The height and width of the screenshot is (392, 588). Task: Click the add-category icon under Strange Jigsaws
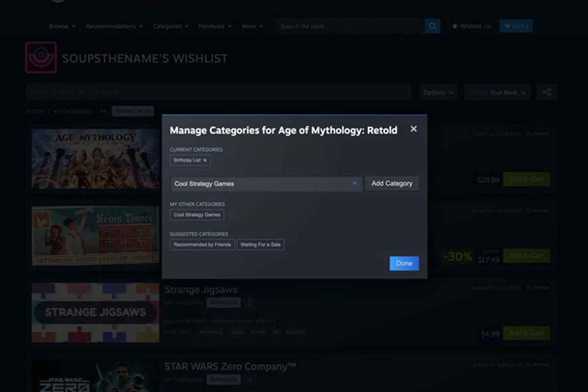[249, 303]
